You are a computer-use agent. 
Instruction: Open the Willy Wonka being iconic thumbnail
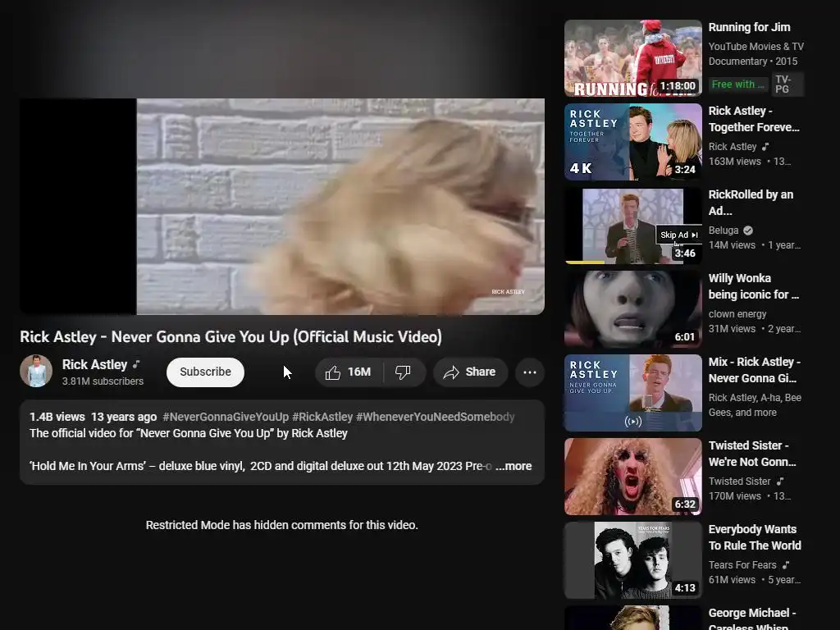(x=633, y=309)
